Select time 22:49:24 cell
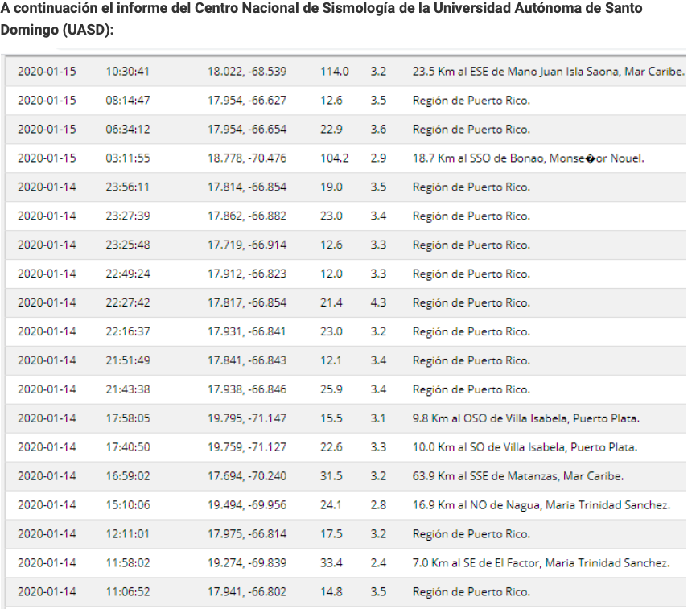700x609 pixels. pos(128,274)
